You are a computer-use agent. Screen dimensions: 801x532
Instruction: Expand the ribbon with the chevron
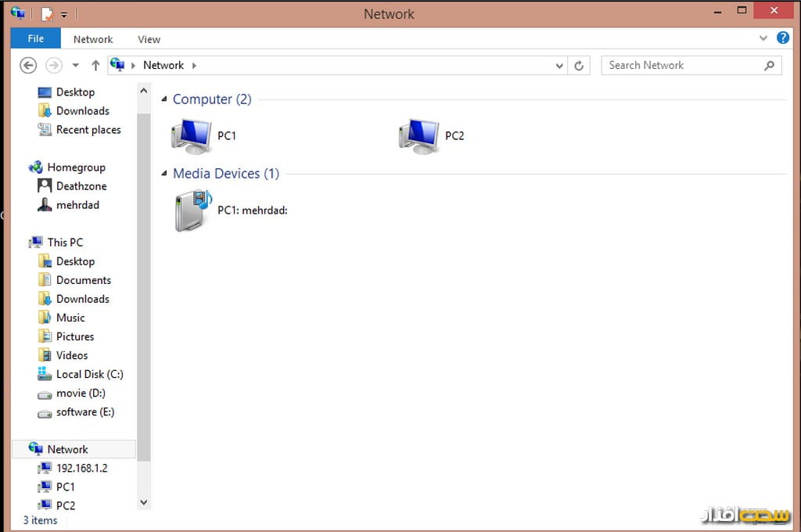[763, 38]
